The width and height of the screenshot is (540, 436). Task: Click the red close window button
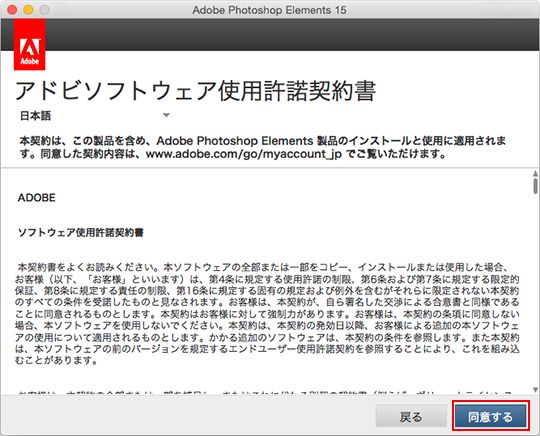pyautogui.click(x=12, y=10)
